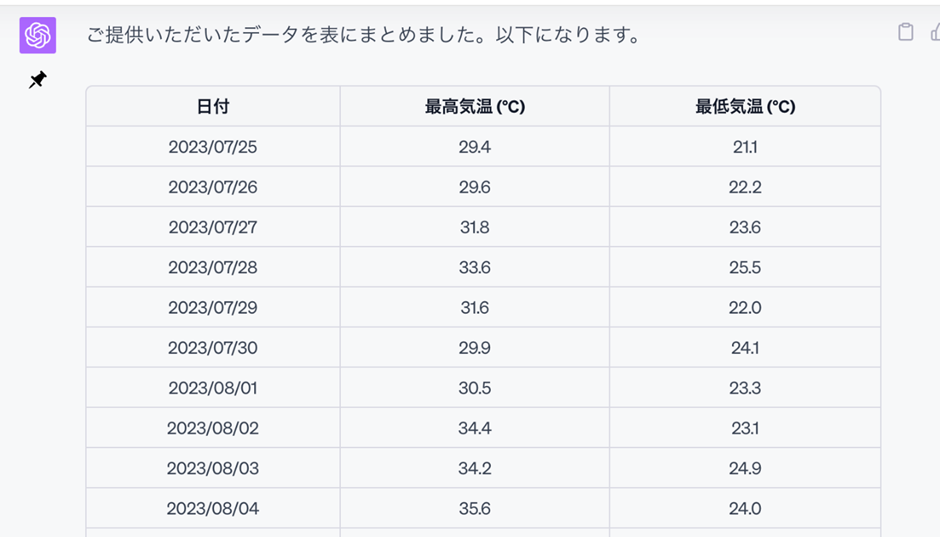Screen dimensions: 940x537
Task: Click the high temperature value 31.8
Action: (x=475, y=227)
